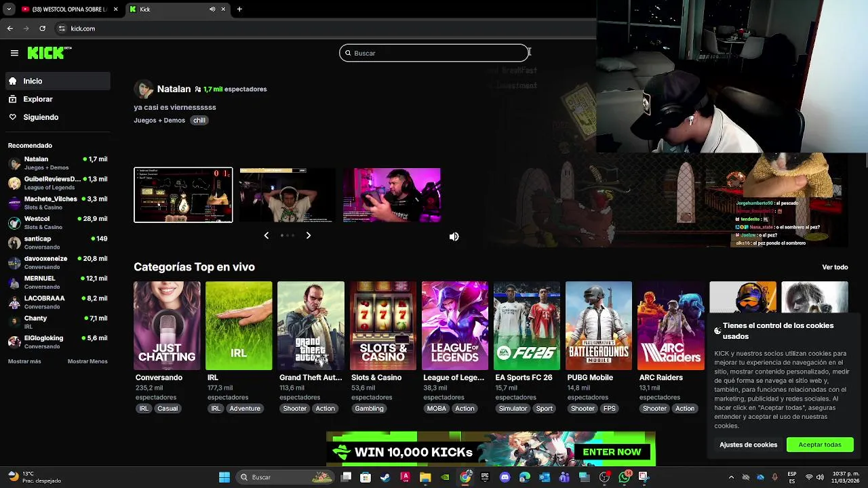Go to previous featured stream
The height and width of the screenshot is (488, 868).
point(266,235)
